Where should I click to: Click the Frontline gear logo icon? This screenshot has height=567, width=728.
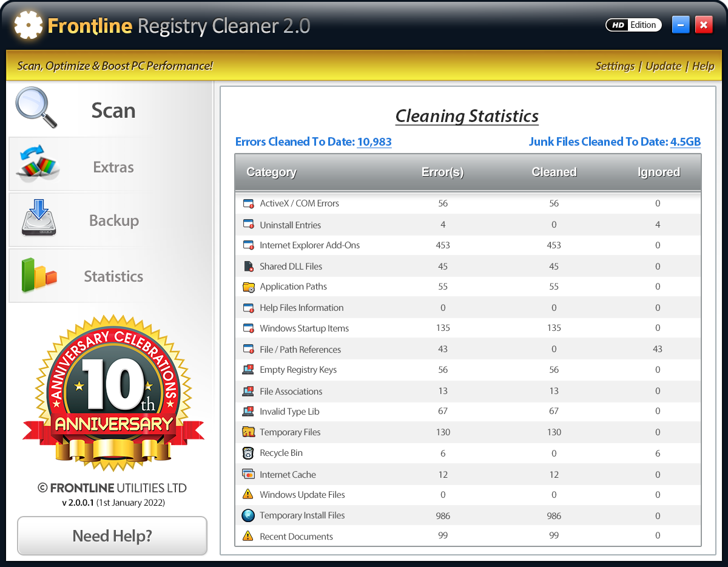pyautogui.click(x=29, y=25)
